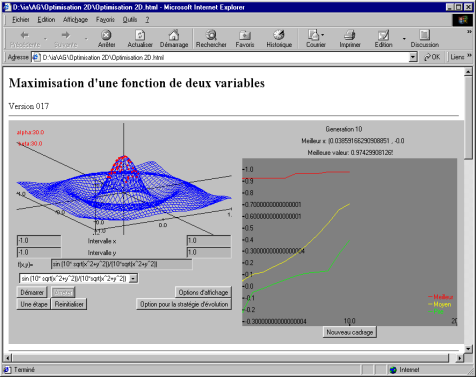Click the OK go button

[432, 57]
